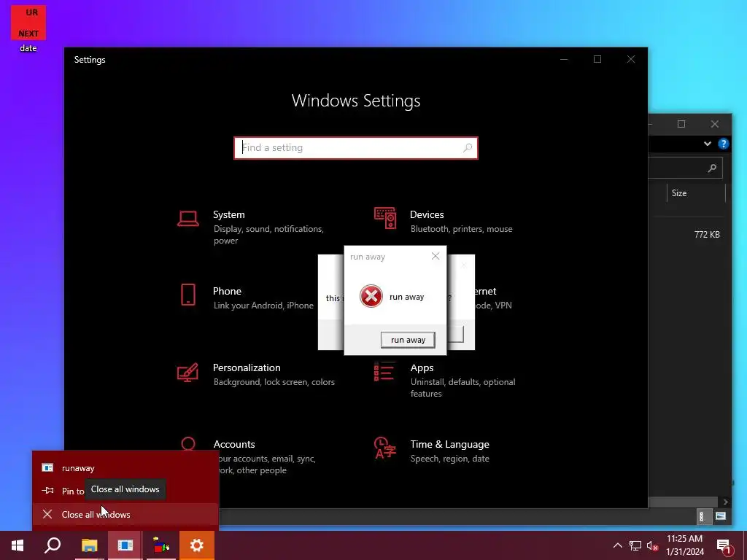747x560 pixels.
Task: Open the taskbar clock 11:25 AM
Action: [684, 545]
